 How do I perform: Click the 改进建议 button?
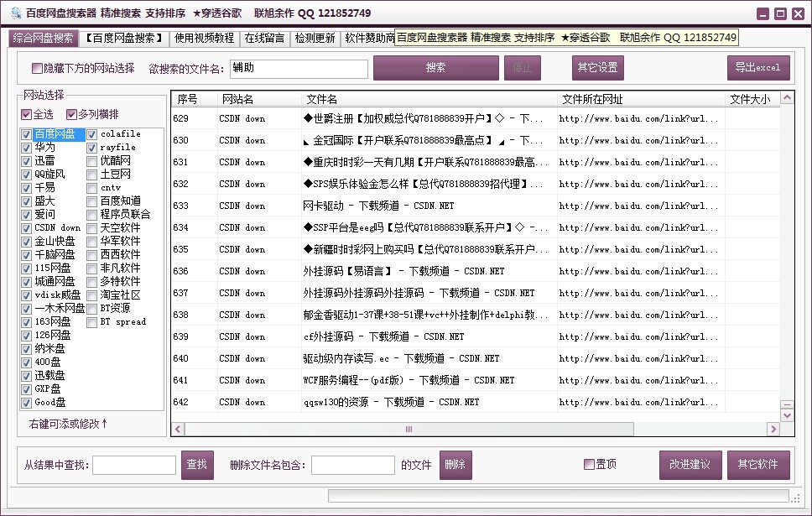coord(690,465)
